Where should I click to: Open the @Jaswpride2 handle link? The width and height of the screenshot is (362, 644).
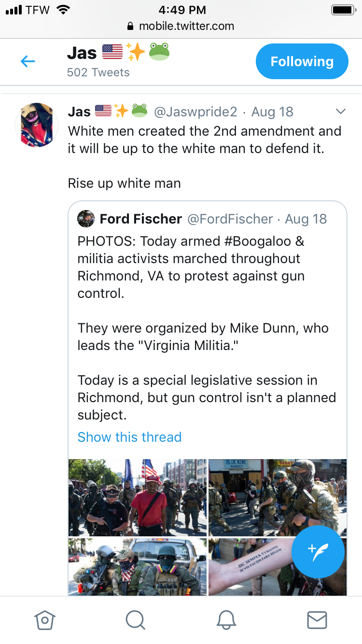(195, 112)
